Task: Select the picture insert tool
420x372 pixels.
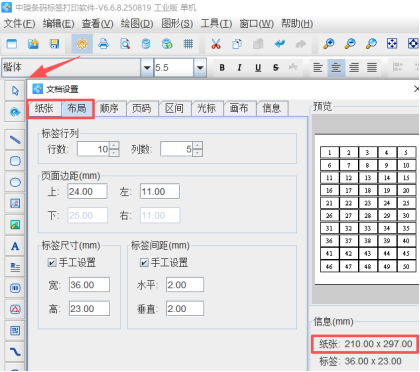Action: (x=15, y=203)
